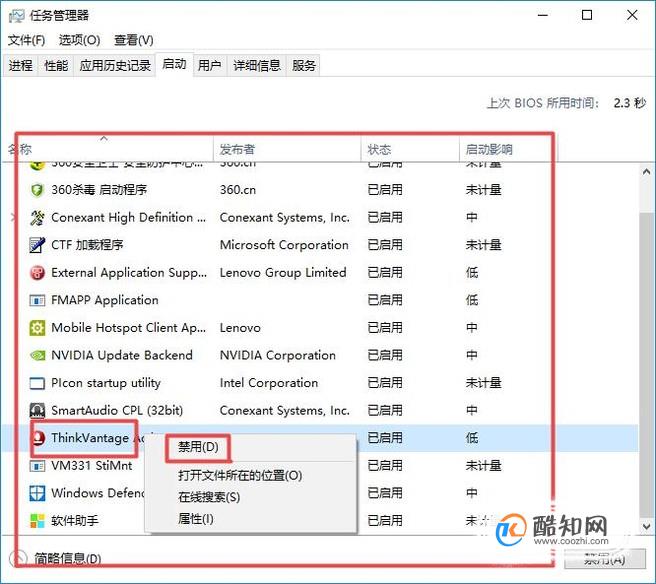This screenshot has height=584, width=656.
Task: Select the VM331 StiMnt row name
Action: coord(92,466)
